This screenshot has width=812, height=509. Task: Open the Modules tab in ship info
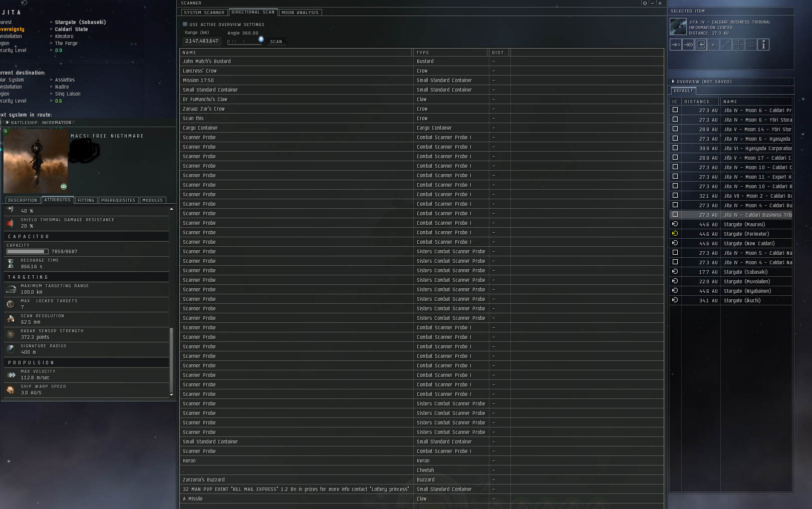[153, 200]
